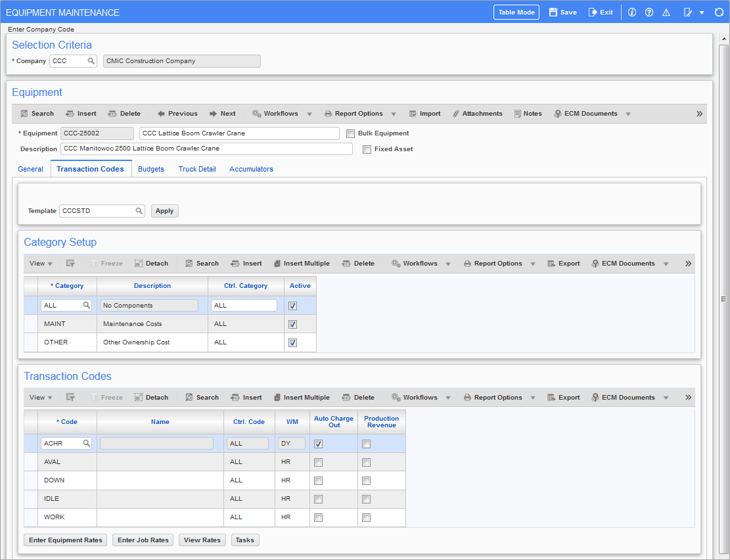The image size is (730, 560).
Task: Switch to the Budgets tab
Action: (x=151, y=169)
